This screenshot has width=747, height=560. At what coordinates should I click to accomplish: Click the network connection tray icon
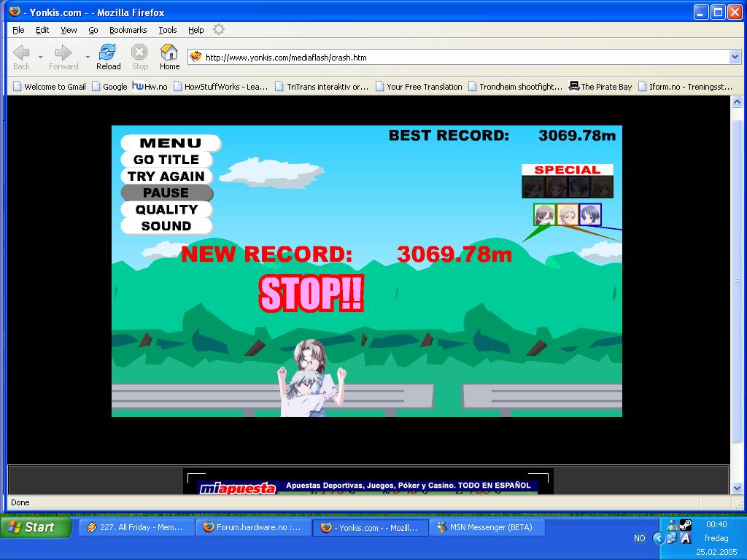672,538
